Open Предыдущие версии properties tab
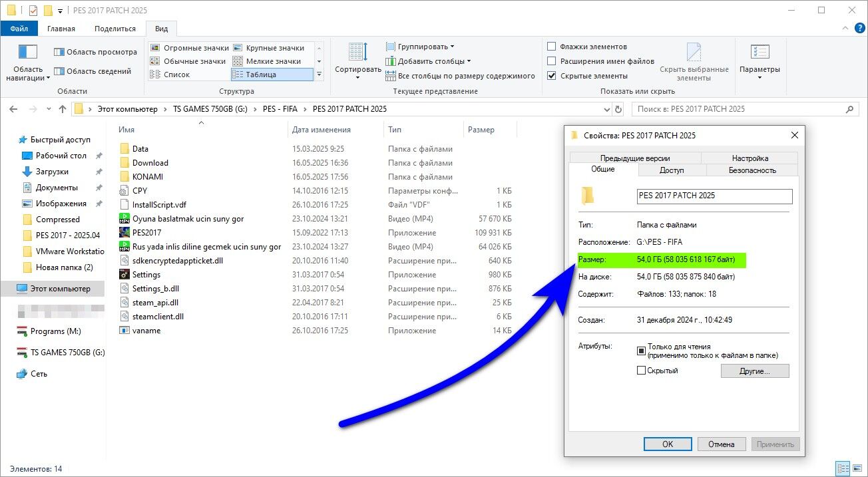This screenshot has width=868, height=477. tap(635, 158)
